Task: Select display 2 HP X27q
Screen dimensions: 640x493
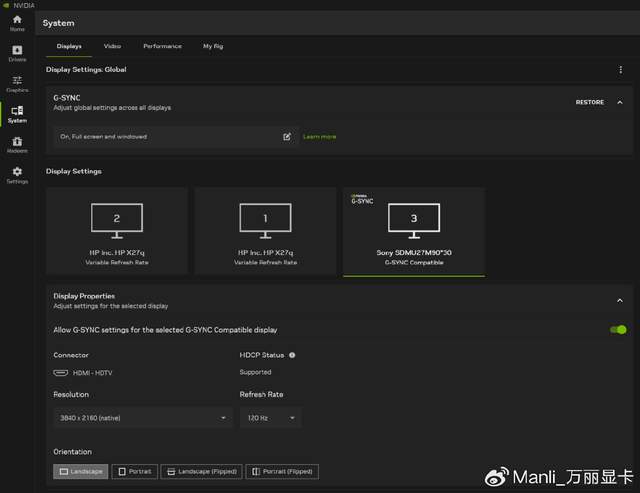Action: pos(117,232)
